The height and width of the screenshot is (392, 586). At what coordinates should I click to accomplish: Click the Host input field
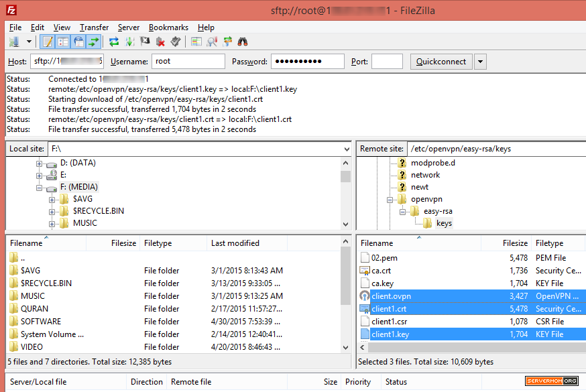coord(67,61)
